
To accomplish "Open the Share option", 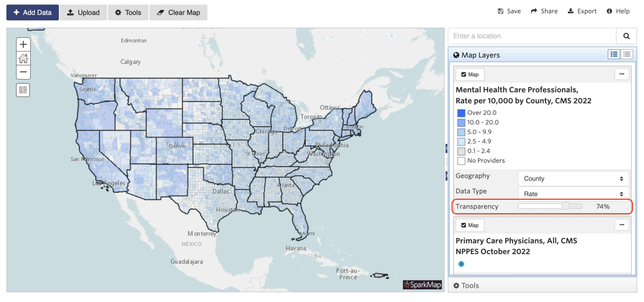I will tap(544, 11).
